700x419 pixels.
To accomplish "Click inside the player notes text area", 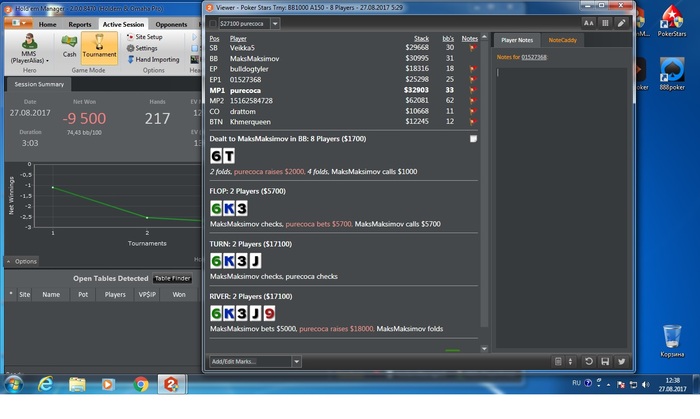I will [x=561, y=207].
